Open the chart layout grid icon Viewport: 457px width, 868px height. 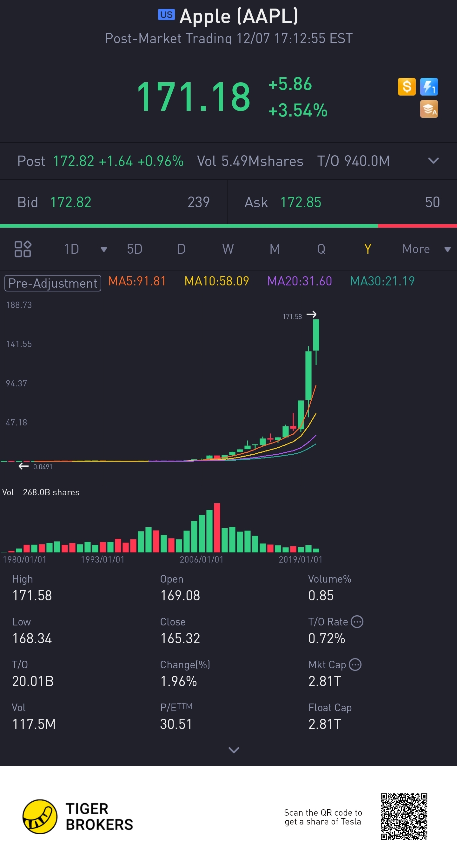[23, 249]
